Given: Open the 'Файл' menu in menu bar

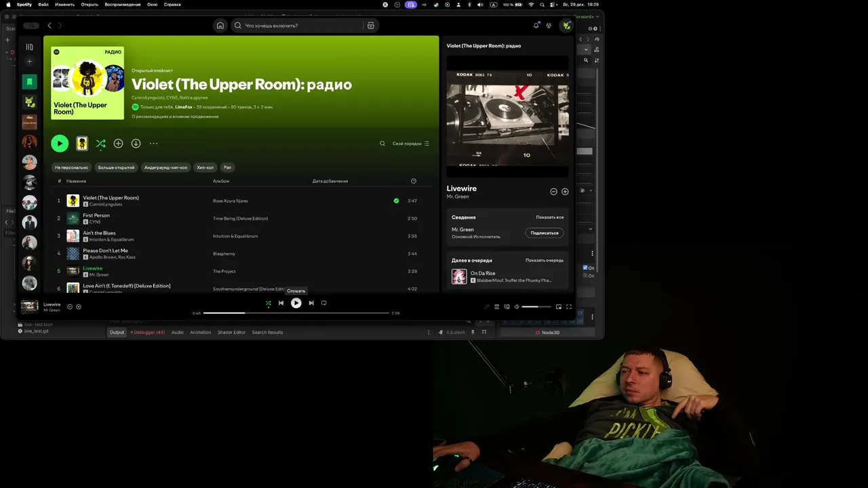Looking at the screenshot, I should tap(43, 4).
